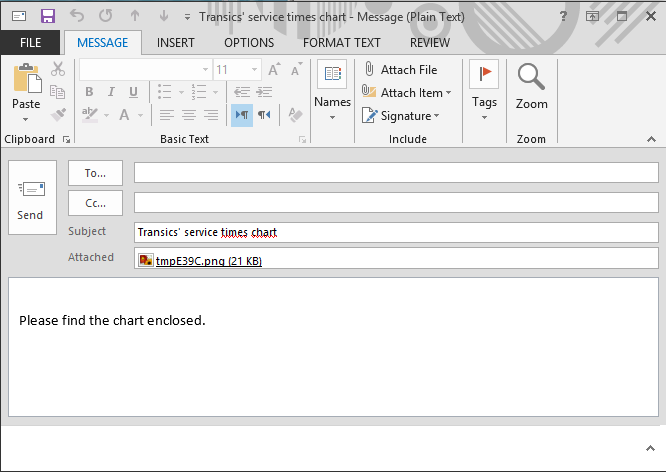The width and height of the screenshot is (666, 472).
Task: Click the Cc... button
Action: point(95,203)
